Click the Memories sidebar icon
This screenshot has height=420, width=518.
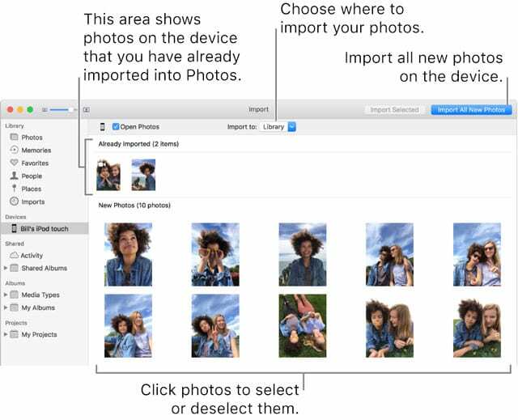coord(14,150)
